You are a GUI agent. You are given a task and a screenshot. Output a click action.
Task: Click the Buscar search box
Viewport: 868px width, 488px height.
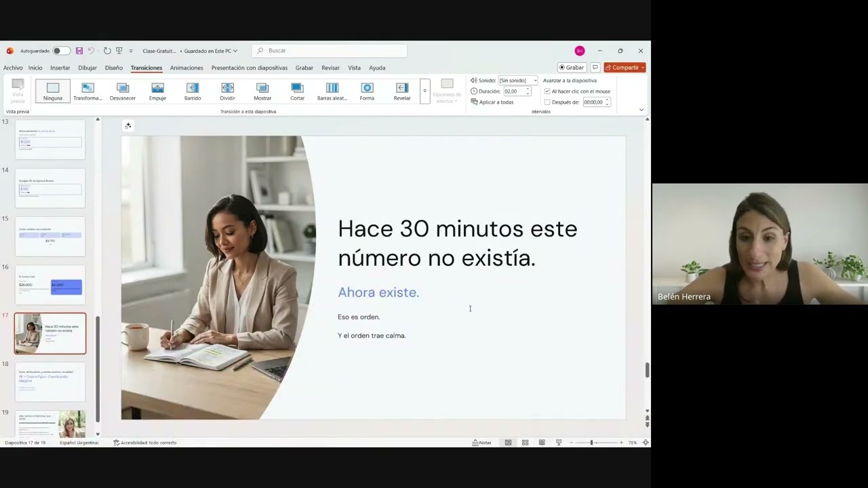tap(330, 51)
